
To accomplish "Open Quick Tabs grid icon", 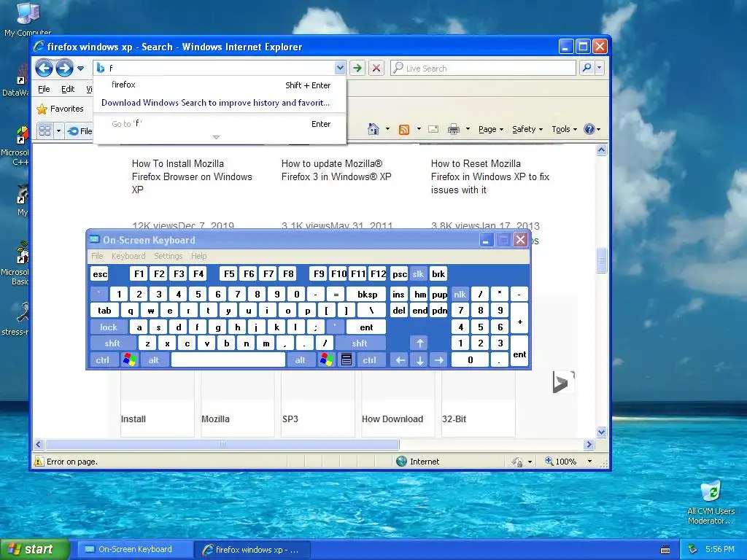I will (44, 131).
